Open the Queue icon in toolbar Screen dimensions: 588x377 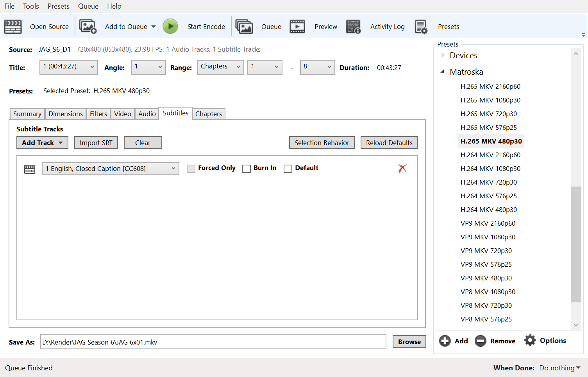[x=244, y=27]
